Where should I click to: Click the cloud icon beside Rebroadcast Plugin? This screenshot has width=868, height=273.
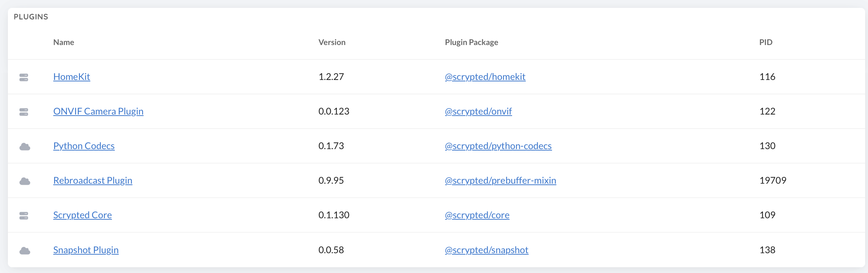(x=24, y=181)
